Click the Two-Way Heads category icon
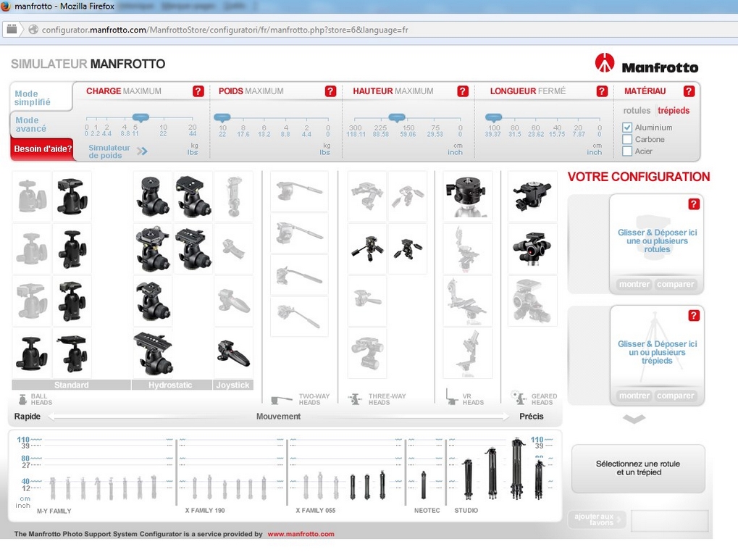 [x=282, y=401]
